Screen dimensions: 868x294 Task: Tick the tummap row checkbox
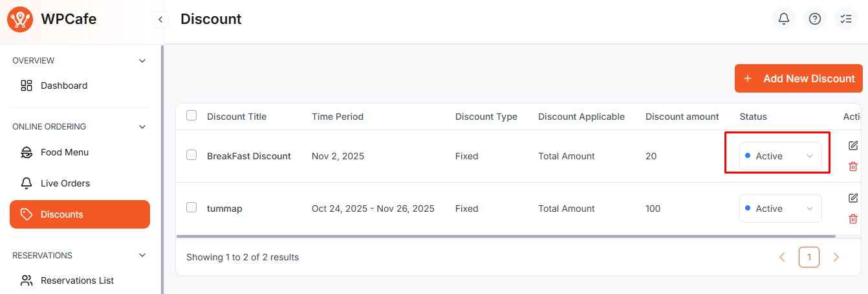pyautogui.click(x=191, y=208)
